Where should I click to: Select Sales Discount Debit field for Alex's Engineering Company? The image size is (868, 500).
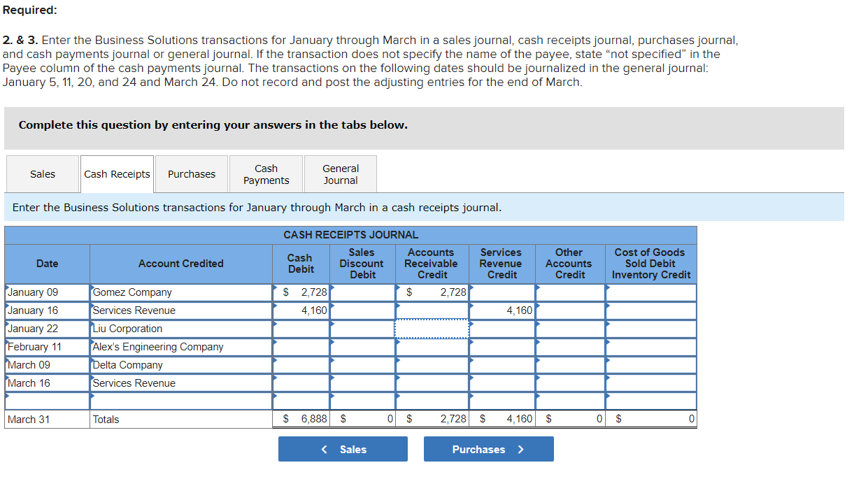point(362,347)
